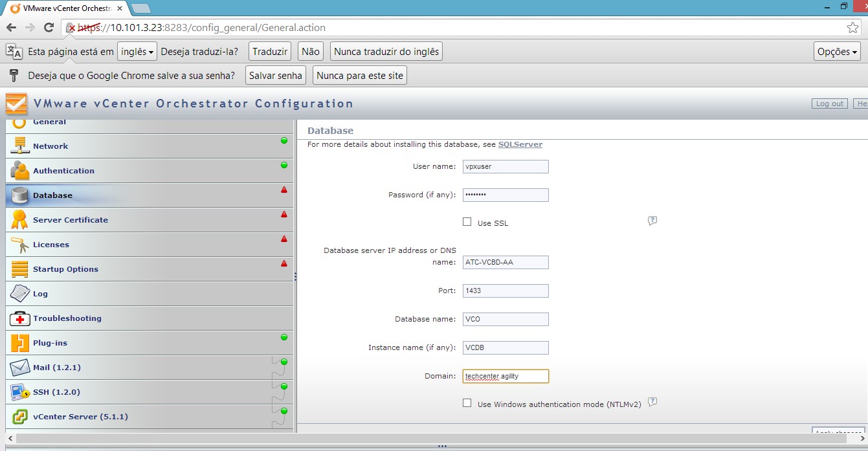Click the Traduzir button
Screen dimensions: 868x451
[270, 52]
